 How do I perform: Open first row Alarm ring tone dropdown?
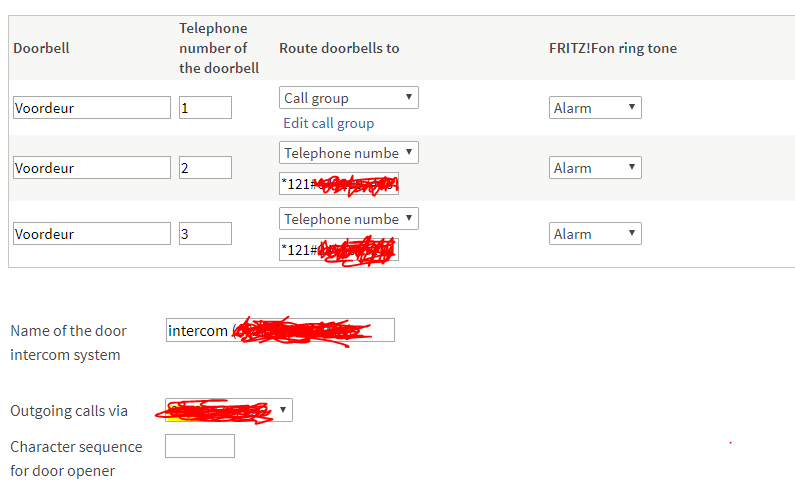point(595,108)
